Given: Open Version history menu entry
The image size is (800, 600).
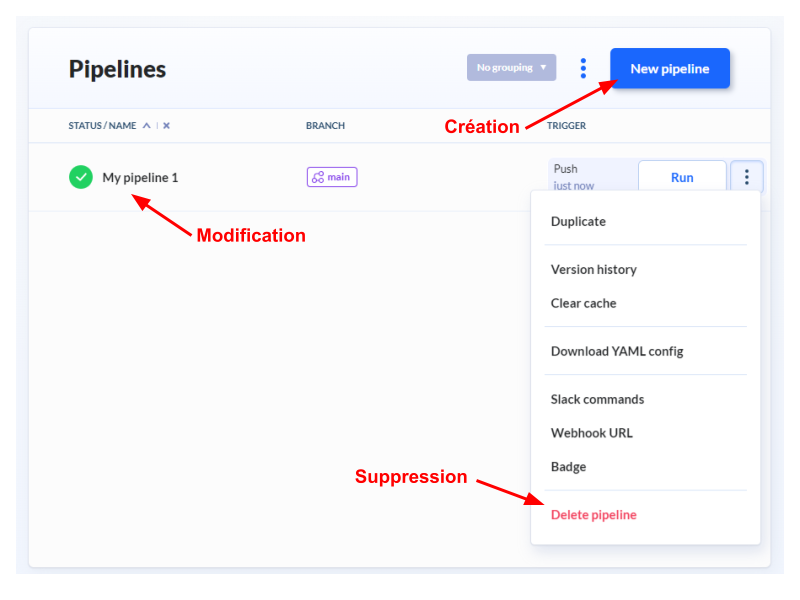Looking at the screenshot, I should pyautogui.click(x=593, y=269).
